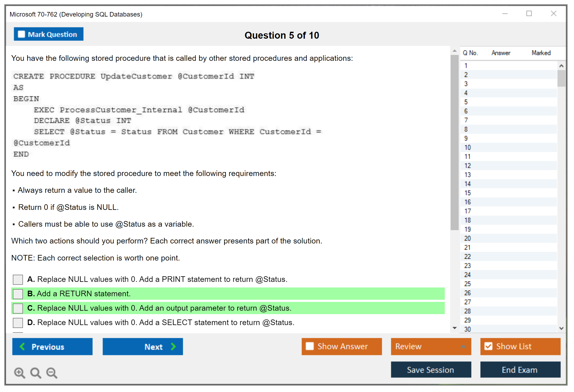
Task: Select question 20 in the list
Action: (467, 238)
